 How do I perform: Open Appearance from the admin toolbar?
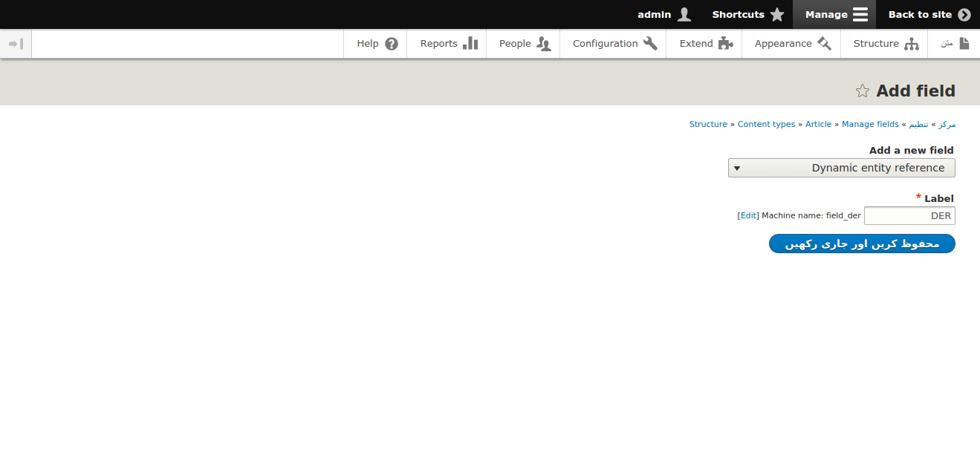pos(792,44)
